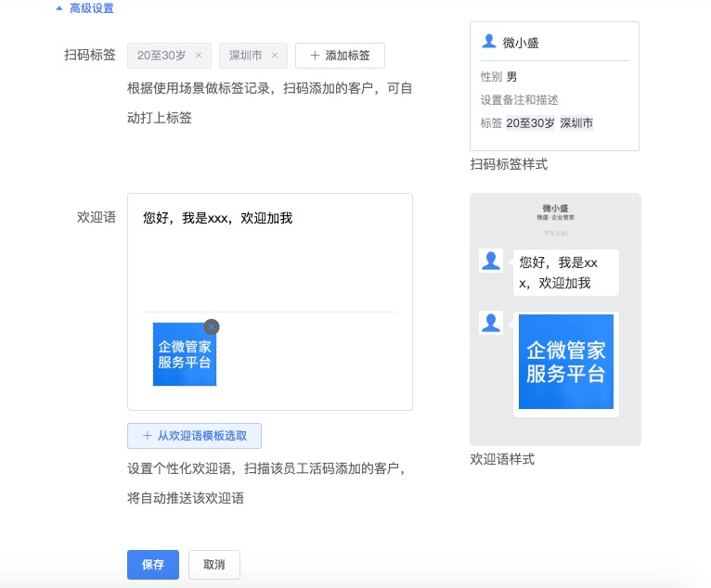Click the 性别 男 field in preview
Viewport: 711px width, 588px height.
click(498, 77)
